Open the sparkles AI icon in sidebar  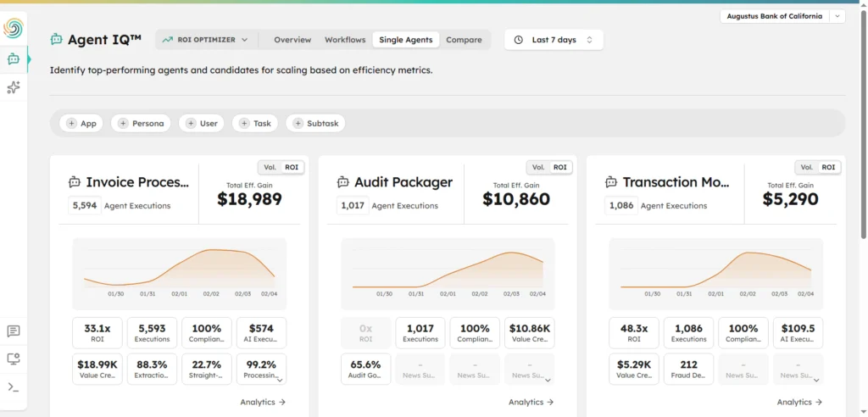[14, 87]
